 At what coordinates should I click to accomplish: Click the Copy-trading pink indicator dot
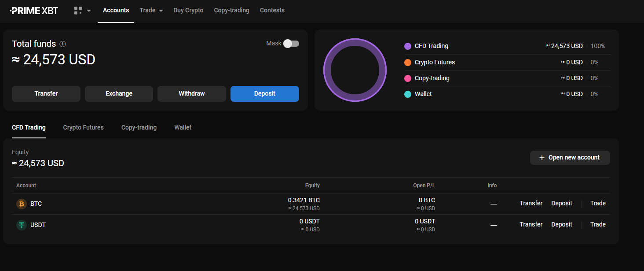pos(408,78)
